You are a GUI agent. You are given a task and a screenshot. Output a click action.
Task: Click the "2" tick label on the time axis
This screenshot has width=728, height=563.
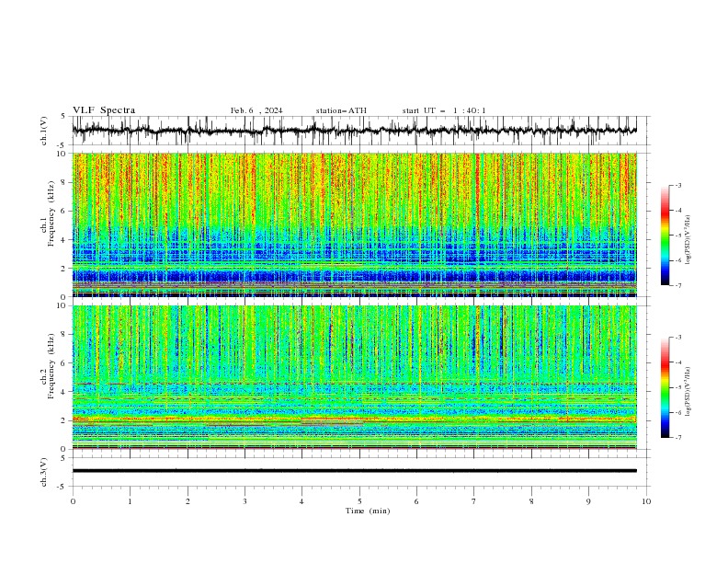click(x=188, y=501)
